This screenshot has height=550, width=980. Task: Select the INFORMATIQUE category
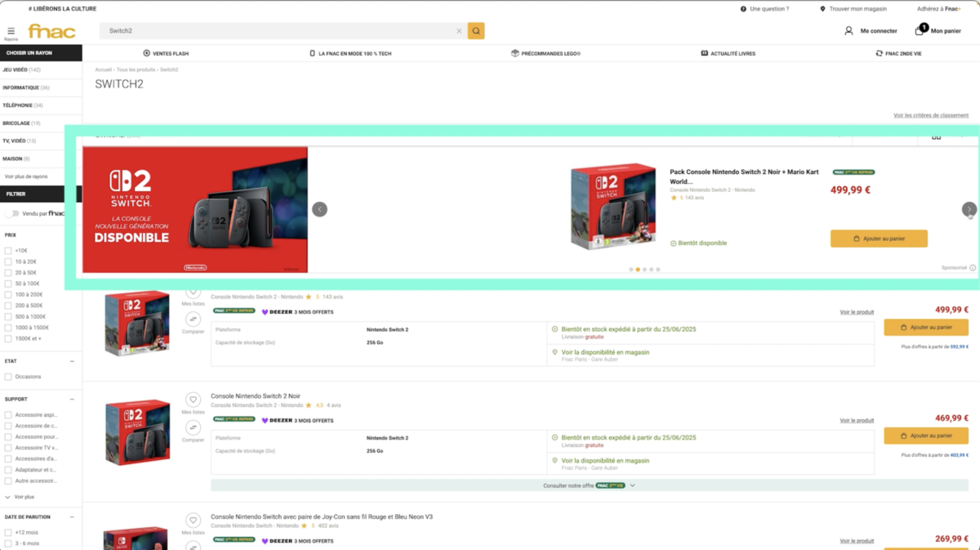pyautogui.click(x=26, y=87)
